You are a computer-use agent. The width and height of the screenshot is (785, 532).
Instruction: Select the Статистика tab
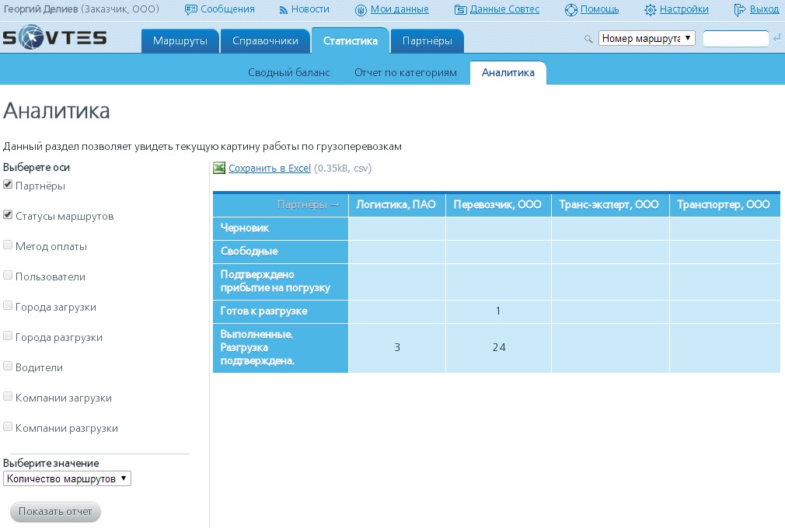point(351,41)
